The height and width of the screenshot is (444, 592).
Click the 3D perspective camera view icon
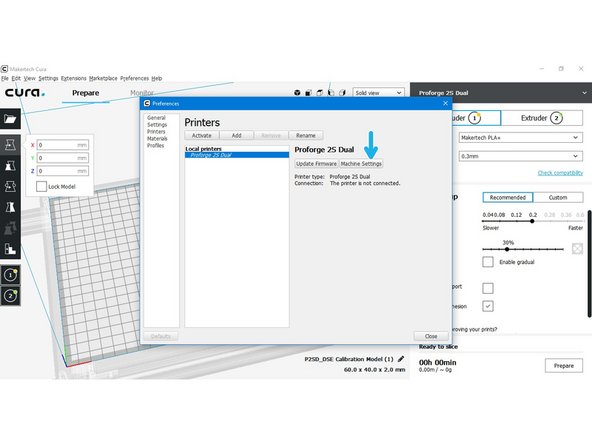[x=298, y=92]
